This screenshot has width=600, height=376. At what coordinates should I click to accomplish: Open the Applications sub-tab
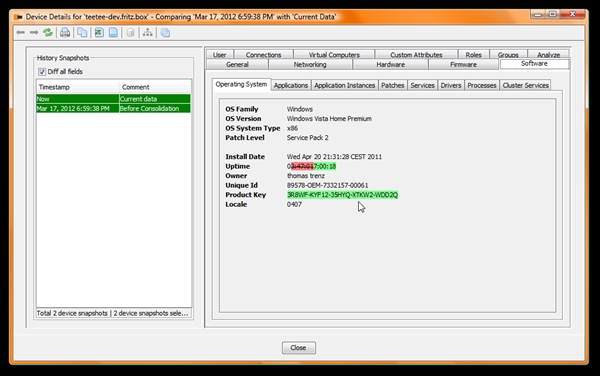291,85
